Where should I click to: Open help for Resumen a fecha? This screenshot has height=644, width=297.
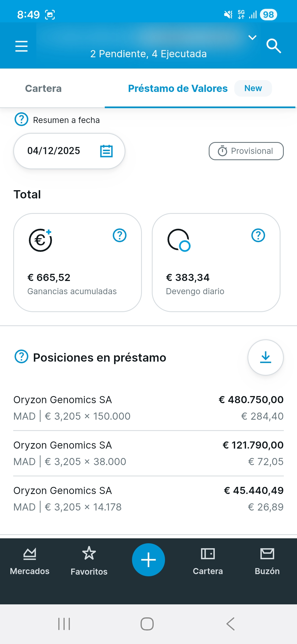point(21,119)
